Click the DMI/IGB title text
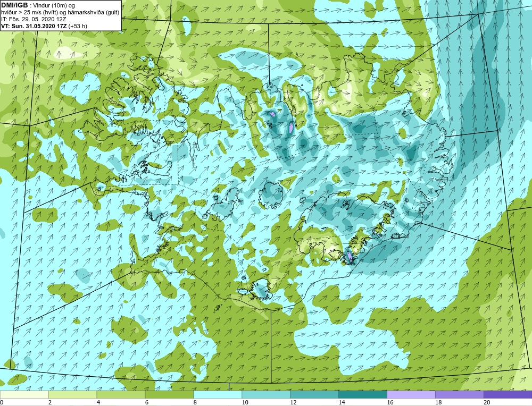This screenshot has width=532, height=406. pyautogui.click(x=14, y=5)
